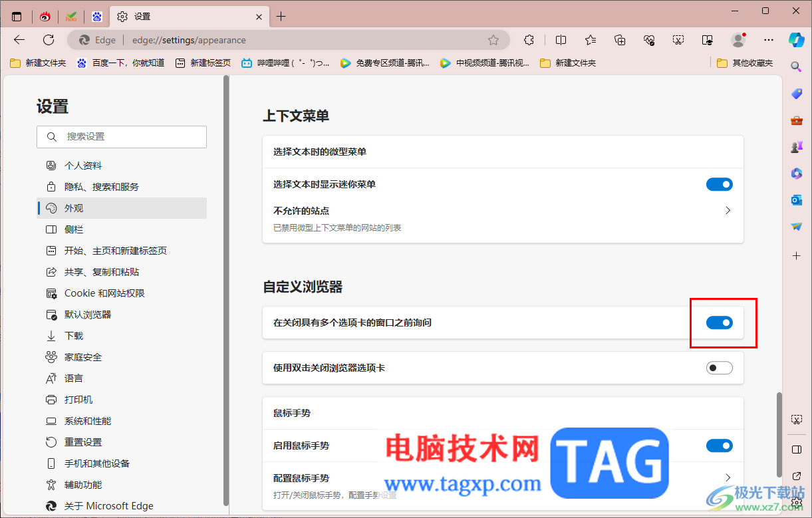Image resolution: width=812 pixels, height=518 pixels.
Task: Refresh the current page
Action: point(49,40)
